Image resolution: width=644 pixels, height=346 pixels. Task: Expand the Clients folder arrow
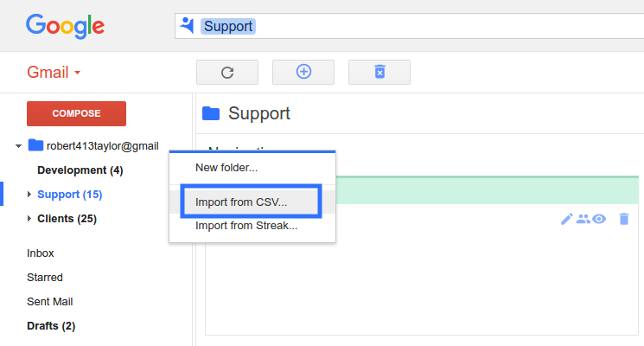29,218
